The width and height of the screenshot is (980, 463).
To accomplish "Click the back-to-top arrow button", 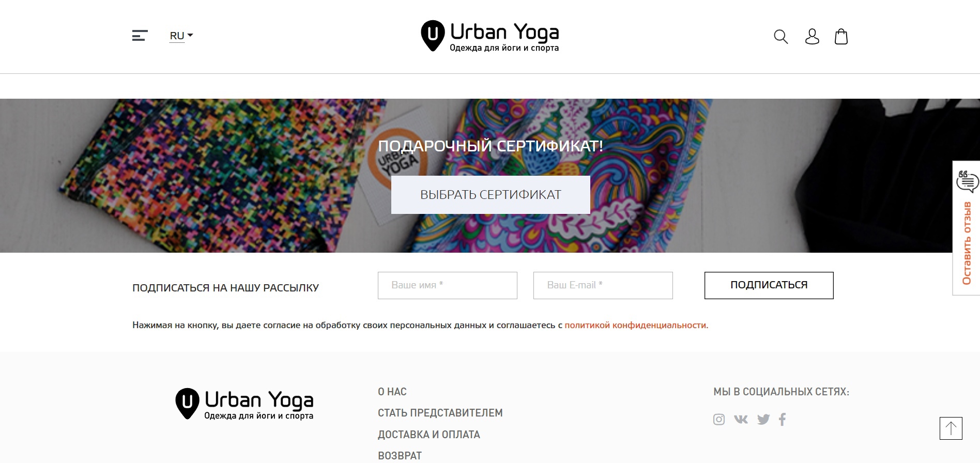I will click(951, 428).
